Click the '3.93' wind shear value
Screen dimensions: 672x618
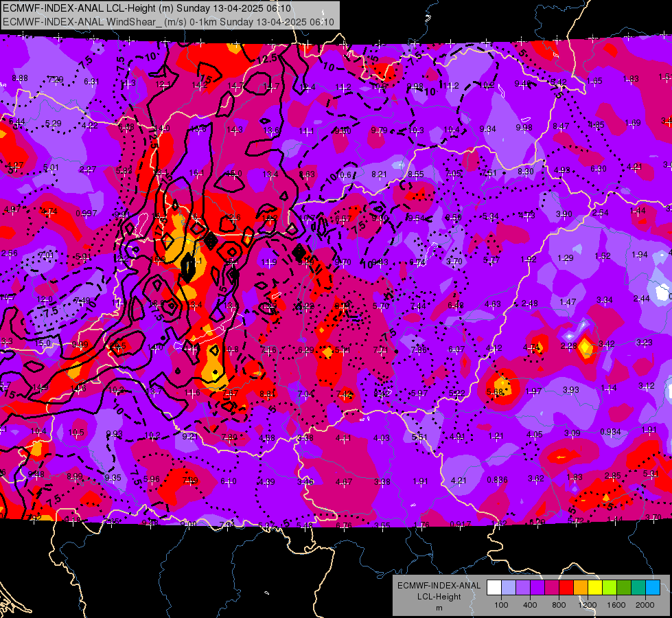[570, 389]
